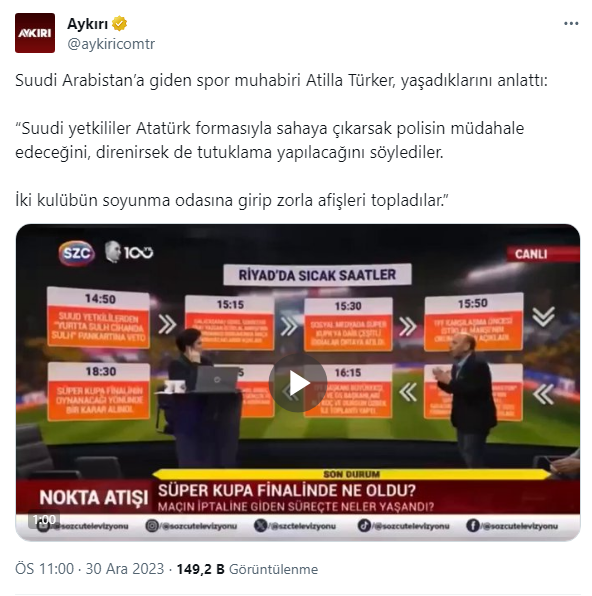
Task: Open the Aykırı display name link
Action: coord(87,24)
